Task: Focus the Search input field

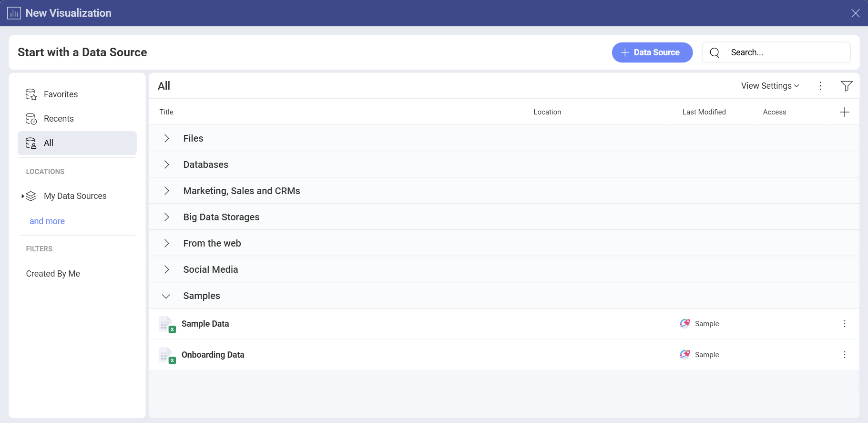Action: (776, 52)
